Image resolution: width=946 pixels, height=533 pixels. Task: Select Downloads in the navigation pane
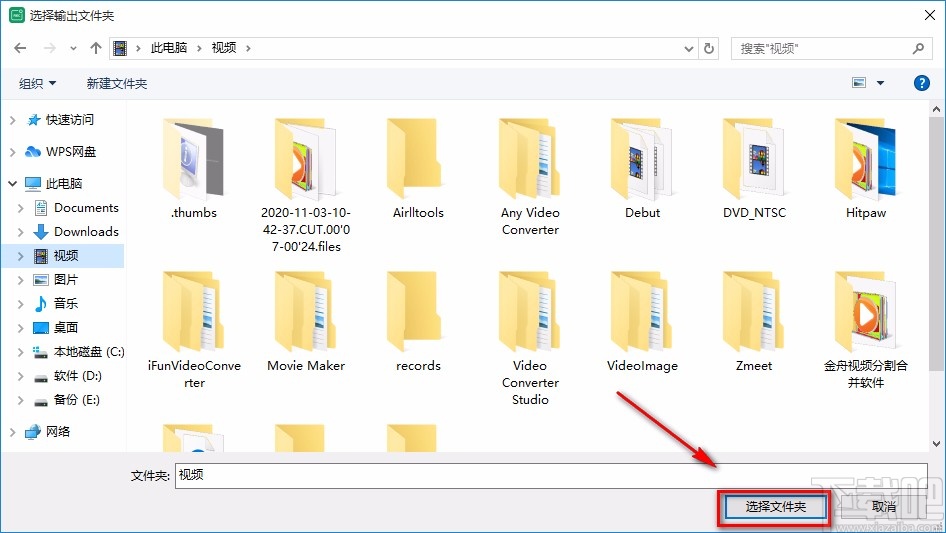[x=86, y=232]
